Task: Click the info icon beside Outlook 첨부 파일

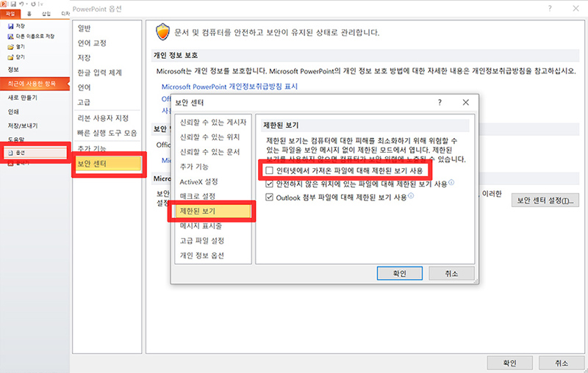Action: pos(411,195)
